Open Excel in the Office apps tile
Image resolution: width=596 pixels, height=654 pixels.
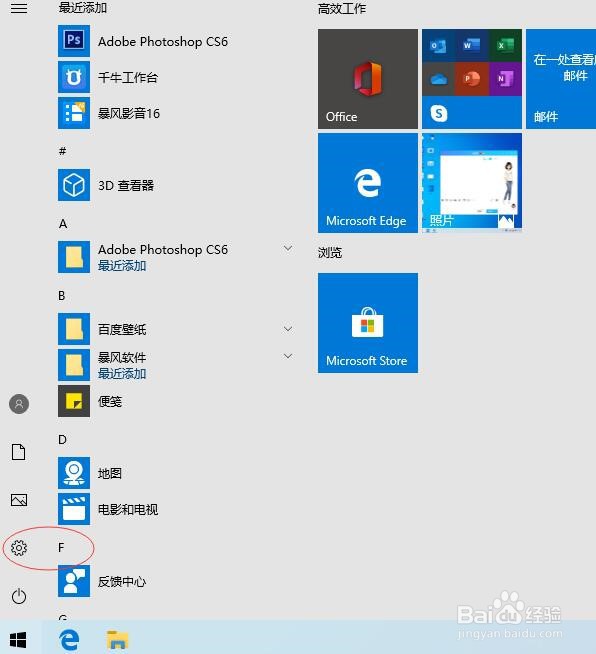point(505,45)
